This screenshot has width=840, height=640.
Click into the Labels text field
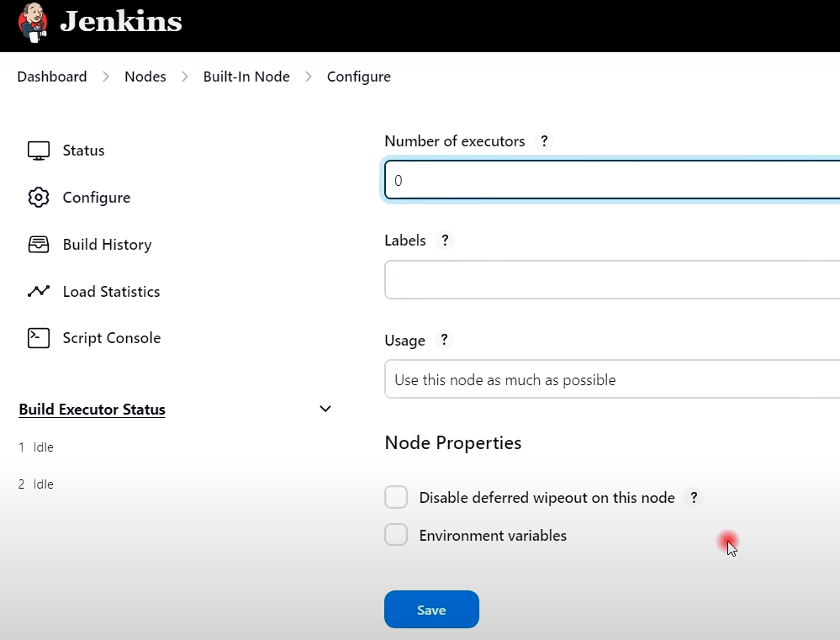(x=612, y=280)
